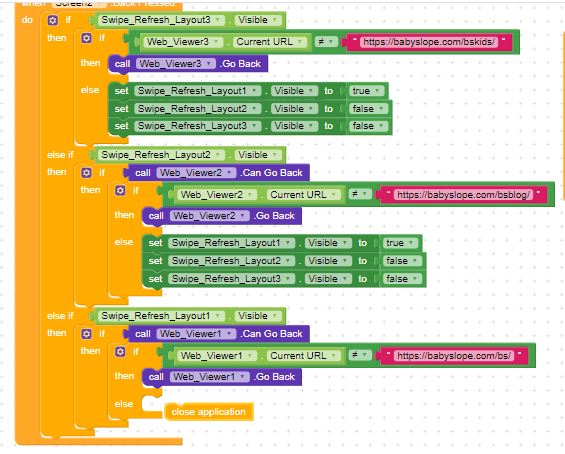Viewport: 565px width, 454px height.
Task: Select the https://babyslope.com/bskids/ text string
Action: pos(428,42)
